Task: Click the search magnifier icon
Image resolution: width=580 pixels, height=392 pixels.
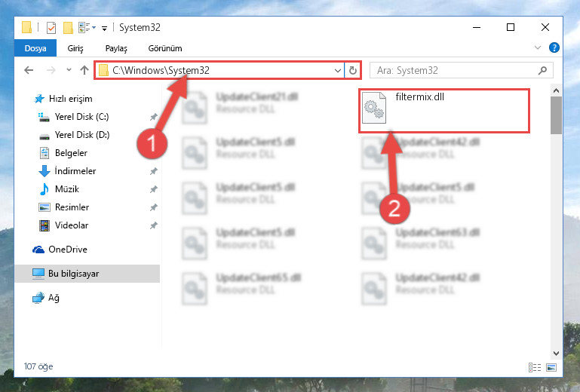Action: (542, 70)
